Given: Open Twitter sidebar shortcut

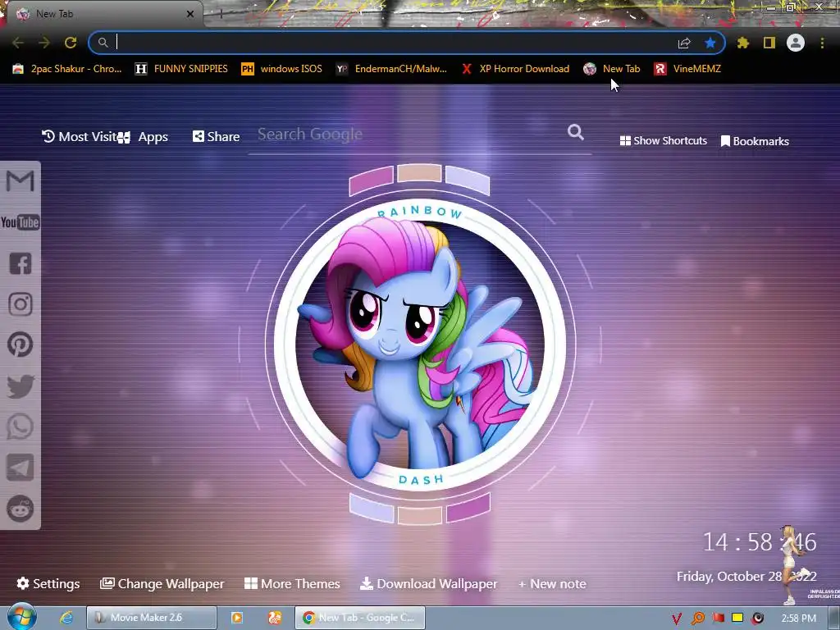Looking at the screenshot, I should click(21, 386).
